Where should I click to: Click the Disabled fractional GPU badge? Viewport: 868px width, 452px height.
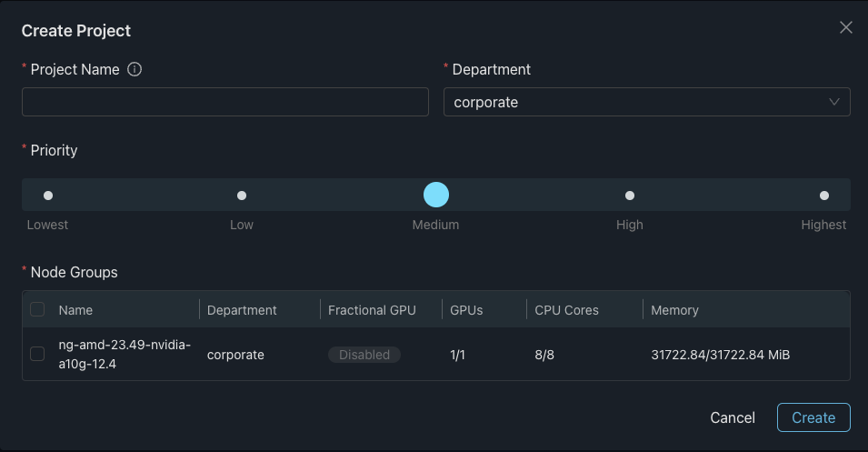364,355
